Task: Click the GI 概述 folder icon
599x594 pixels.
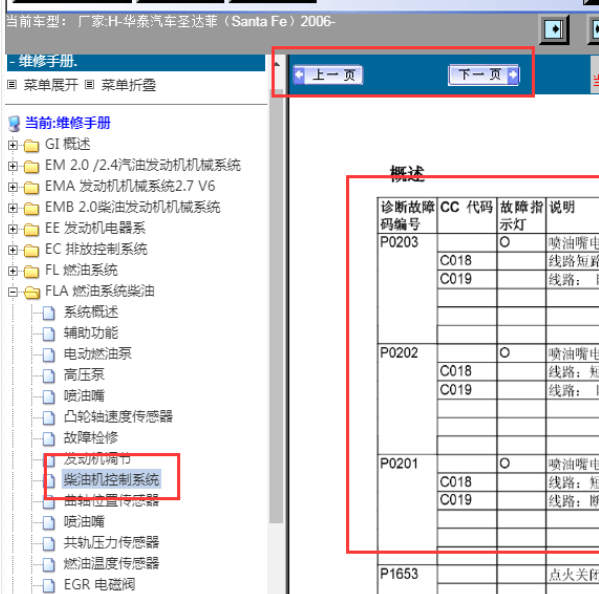Action: point(31,146)
